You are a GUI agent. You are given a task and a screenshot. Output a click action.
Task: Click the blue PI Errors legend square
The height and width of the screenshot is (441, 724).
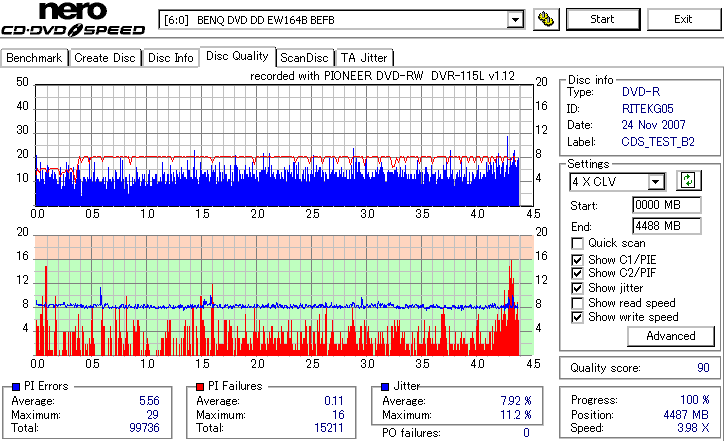coord(16,387)
